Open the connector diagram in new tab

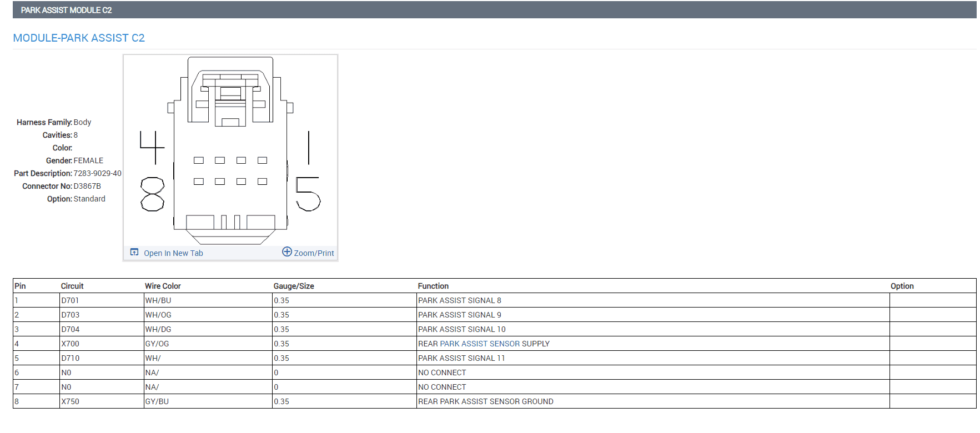173,253
